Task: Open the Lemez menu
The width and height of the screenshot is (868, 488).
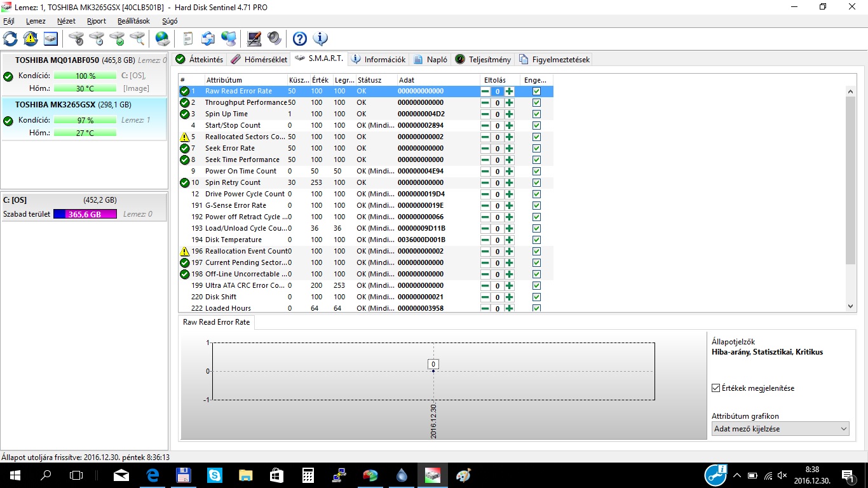Action: click(x=36, y=21)
